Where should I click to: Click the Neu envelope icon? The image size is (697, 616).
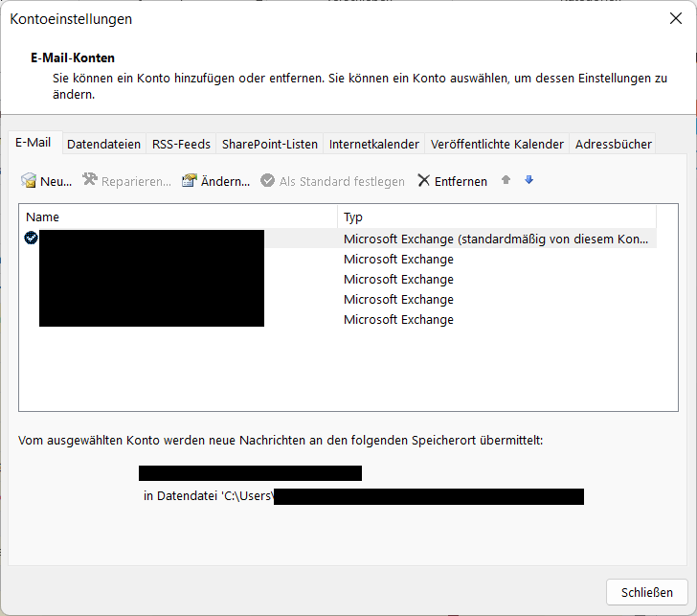[x=29, y=180]
